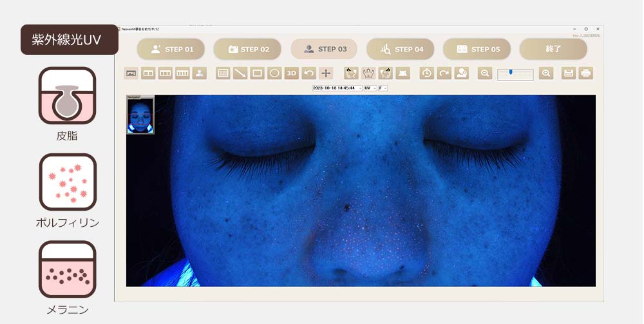Select the rectangle shape tool

click(258, 73)
